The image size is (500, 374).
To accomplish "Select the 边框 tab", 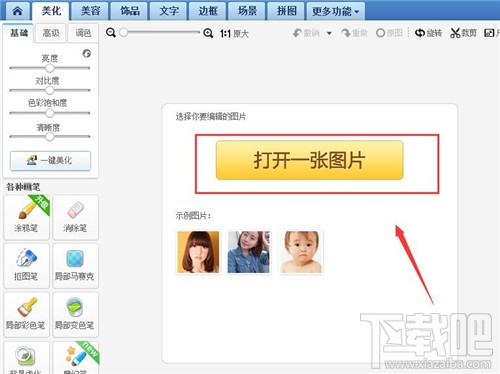I will click(x=208, y=11).
